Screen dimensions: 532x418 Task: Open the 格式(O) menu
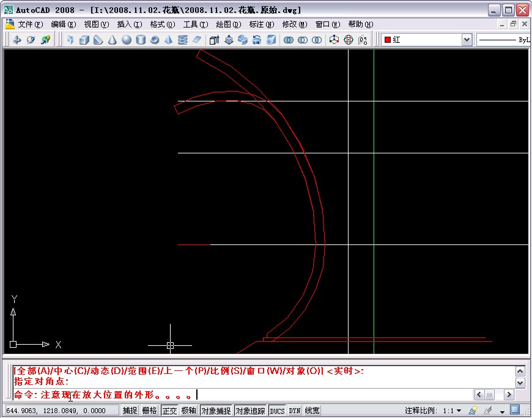163,24
